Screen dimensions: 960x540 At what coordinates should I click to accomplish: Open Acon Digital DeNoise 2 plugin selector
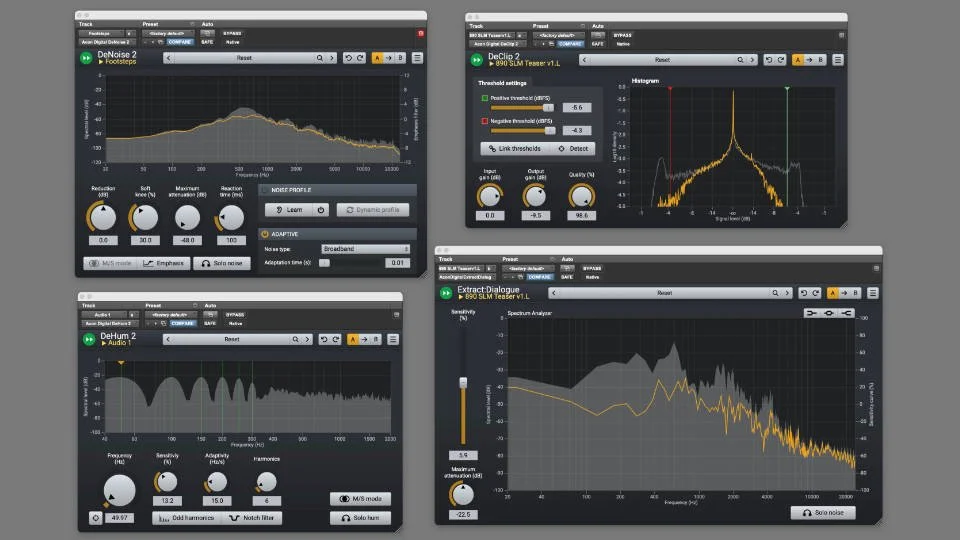click(x=108, y=42)
